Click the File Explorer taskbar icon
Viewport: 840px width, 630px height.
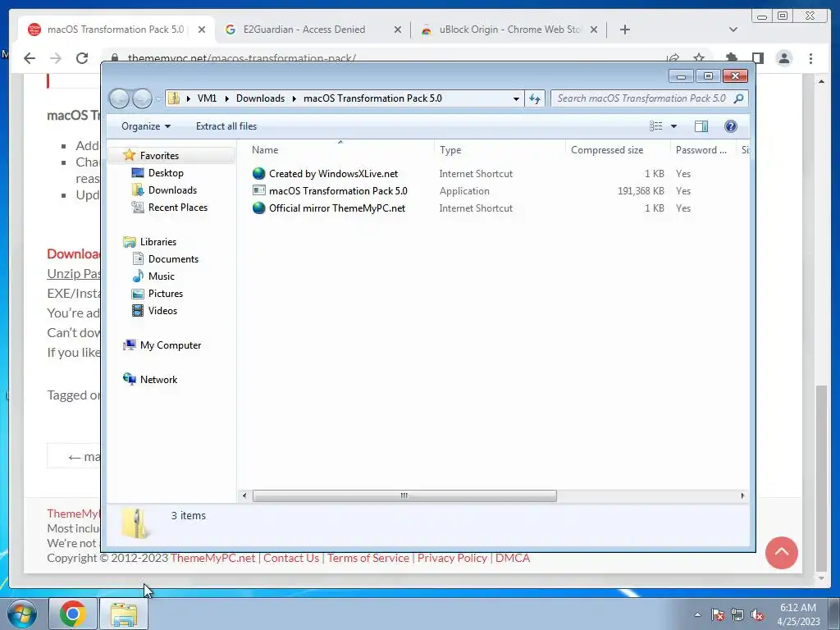pyautogui.click(x=124, y=614)
